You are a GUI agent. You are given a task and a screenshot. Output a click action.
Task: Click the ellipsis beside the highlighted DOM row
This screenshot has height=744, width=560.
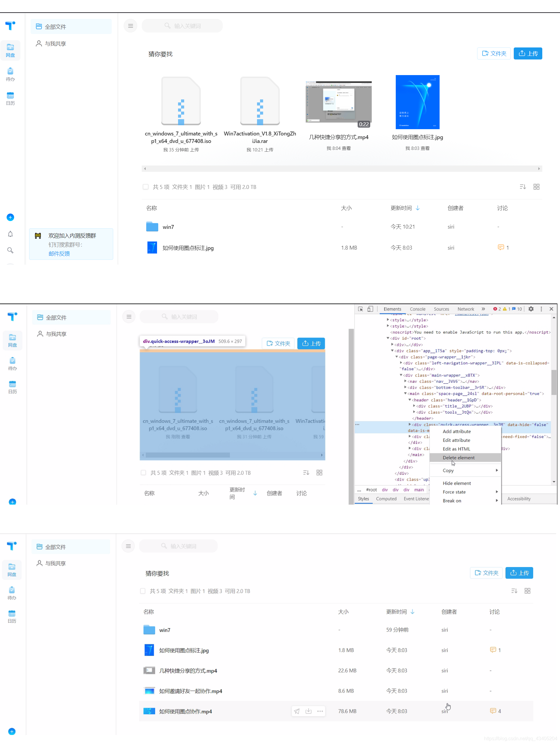coord(357,424)
